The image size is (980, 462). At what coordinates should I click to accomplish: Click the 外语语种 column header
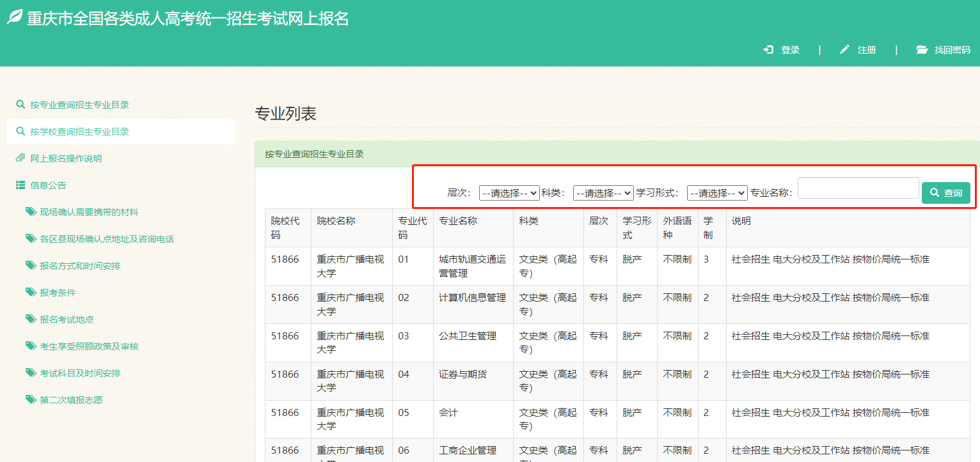[677, 227]
